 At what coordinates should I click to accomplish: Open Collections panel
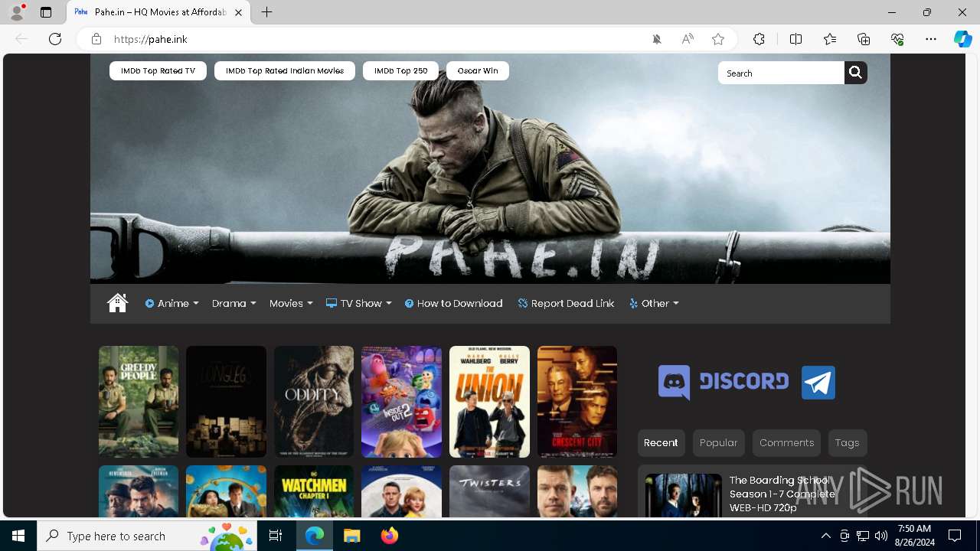[864, 39]
